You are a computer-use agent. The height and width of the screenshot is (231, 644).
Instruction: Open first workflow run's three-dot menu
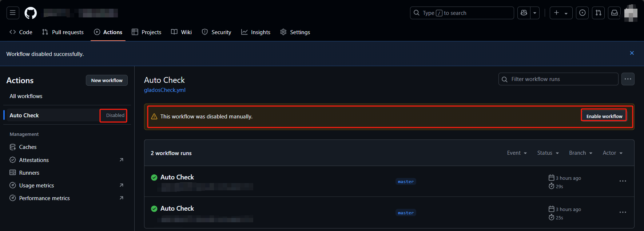pos(623,181)
